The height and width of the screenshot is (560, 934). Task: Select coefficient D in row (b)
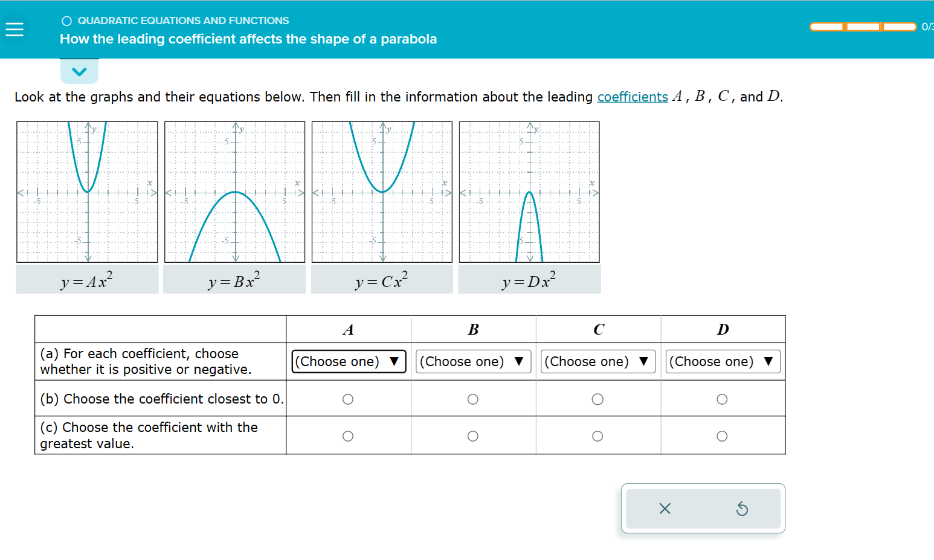click(x=723, y=398)
